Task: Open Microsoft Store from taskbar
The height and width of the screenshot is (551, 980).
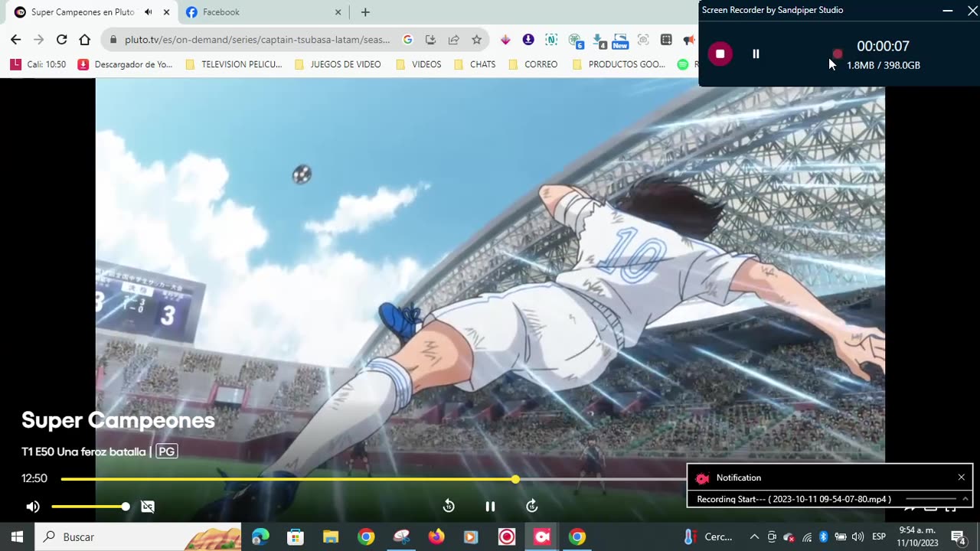Action: coord(296,537)
